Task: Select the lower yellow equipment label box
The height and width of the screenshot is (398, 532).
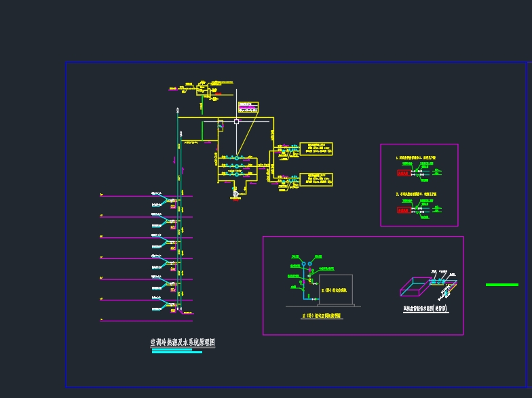Action: point(316,180)
